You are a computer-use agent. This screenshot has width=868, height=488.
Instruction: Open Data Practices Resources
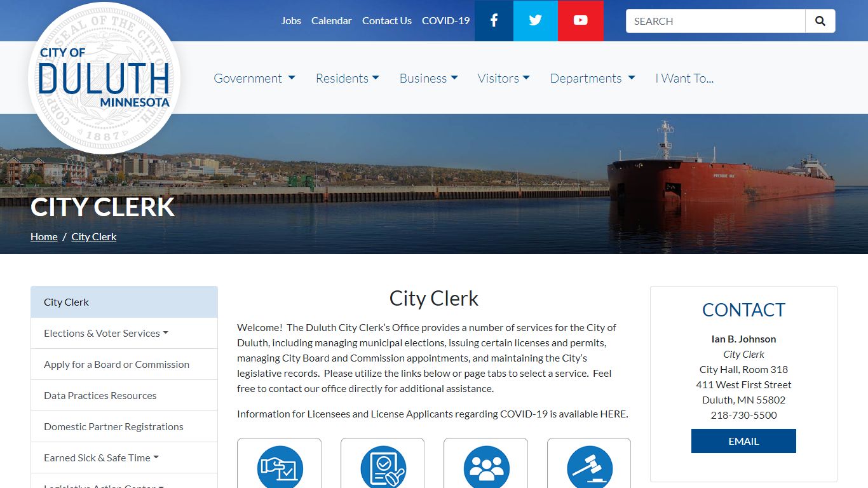click(124, 395)
